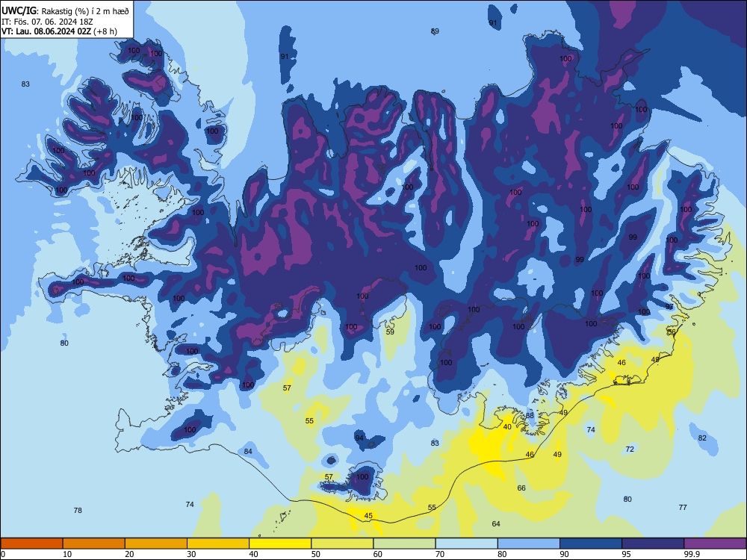Click the map value '94' on the map
Screen dimensions: 747x560
pos(359,438)
